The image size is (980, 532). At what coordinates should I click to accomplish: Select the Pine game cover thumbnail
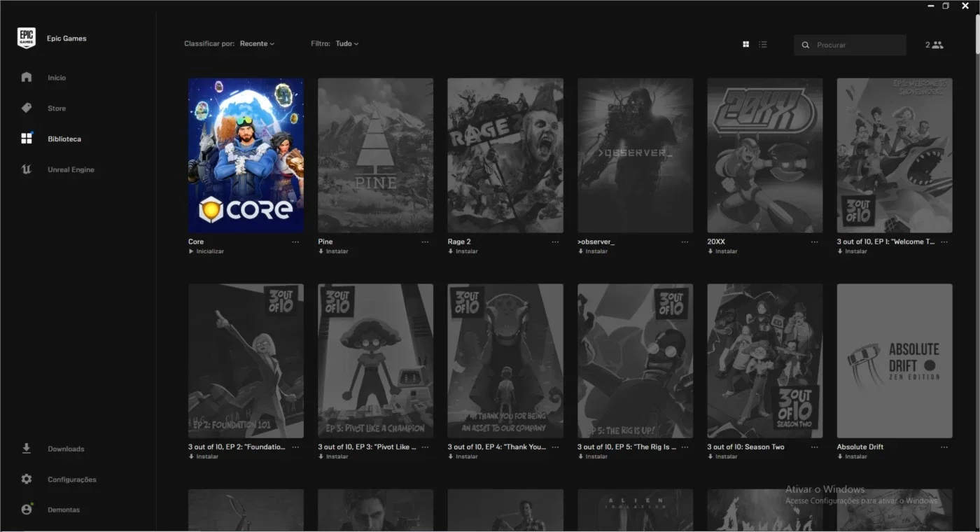376,155
